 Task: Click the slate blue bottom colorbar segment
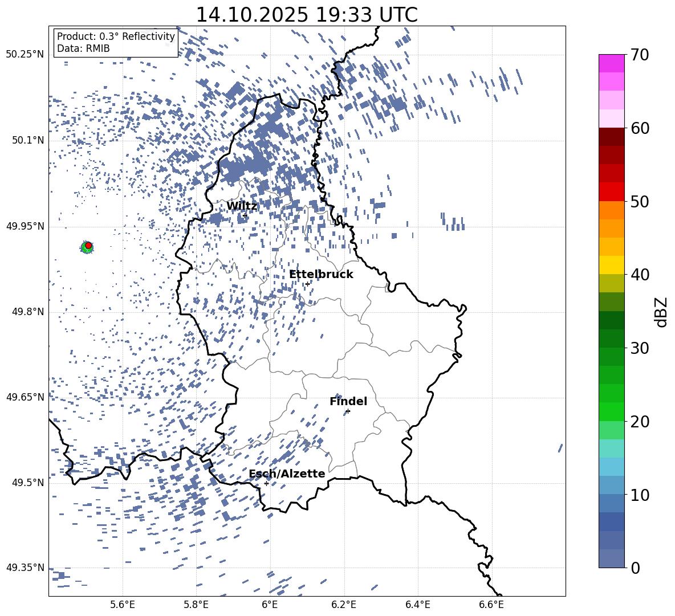612,558
